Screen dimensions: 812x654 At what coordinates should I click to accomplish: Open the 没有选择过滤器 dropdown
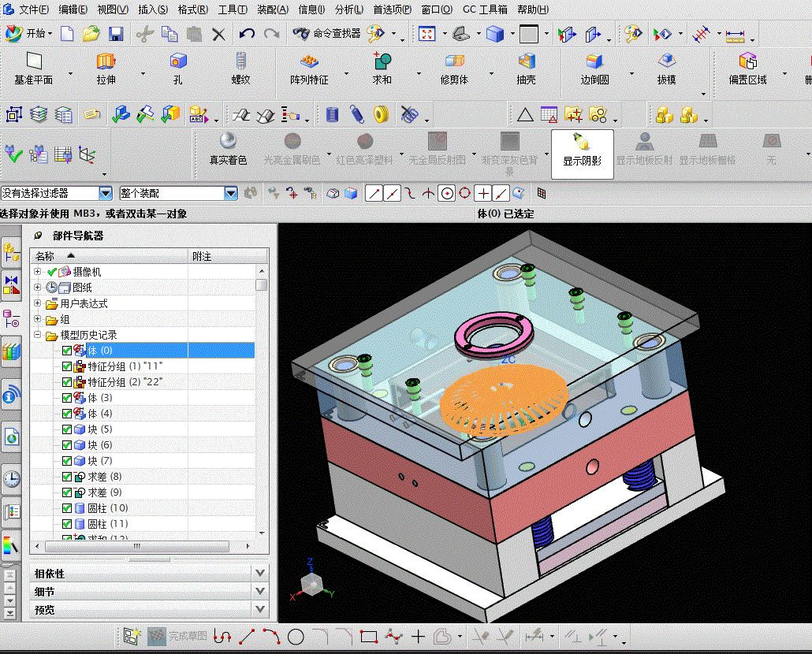(106, 194)
